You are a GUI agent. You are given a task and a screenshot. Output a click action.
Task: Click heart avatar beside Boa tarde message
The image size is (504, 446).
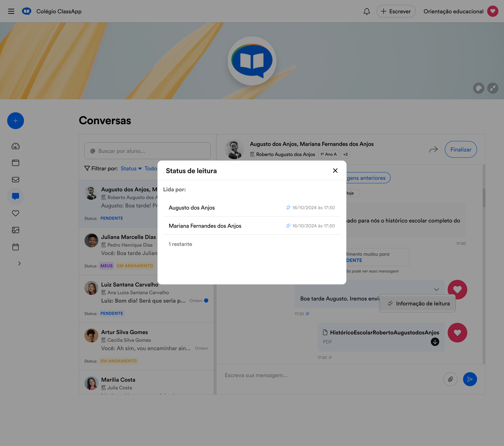click(457, 290)
